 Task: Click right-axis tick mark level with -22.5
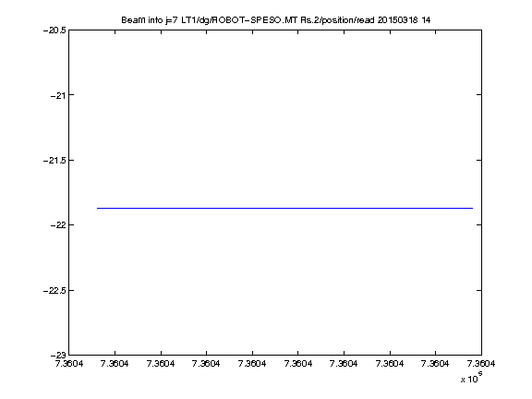pos(478,290)
